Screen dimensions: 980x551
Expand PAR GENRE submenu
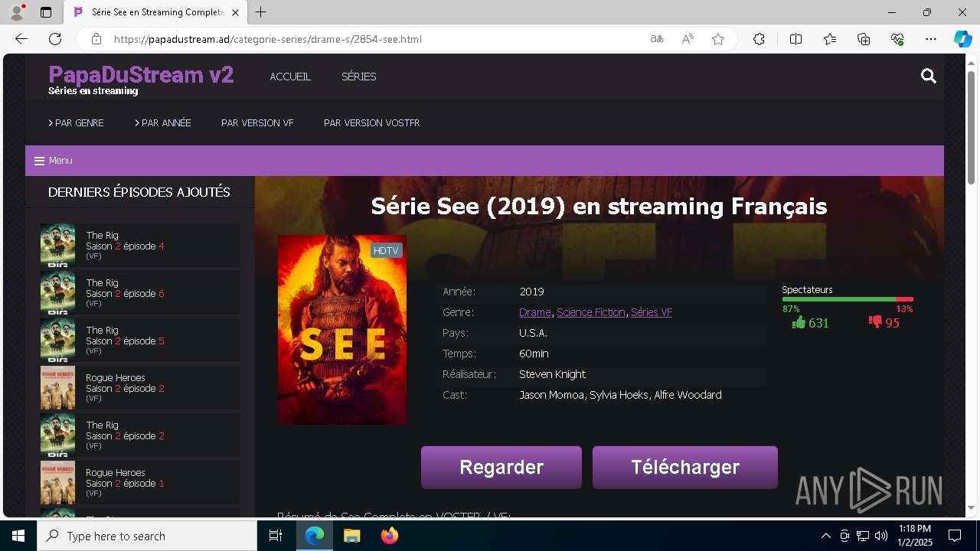(x=76, y=122)
